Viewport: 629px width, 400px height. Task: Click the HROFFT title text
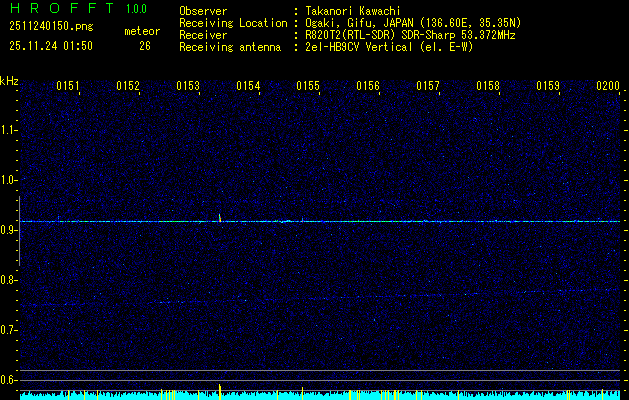(62, 8)
